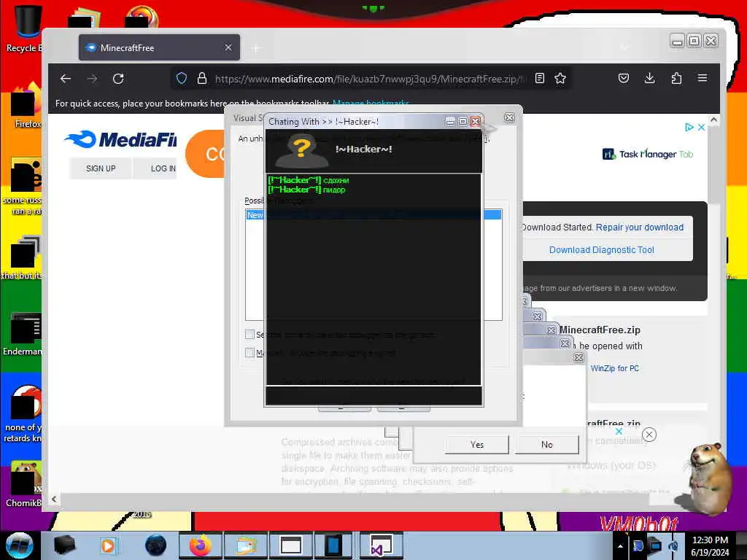Image resolution: width=747 pixels, height=560 pixels.
Task: Reload the MediaFire page
Action: [118, 79]
